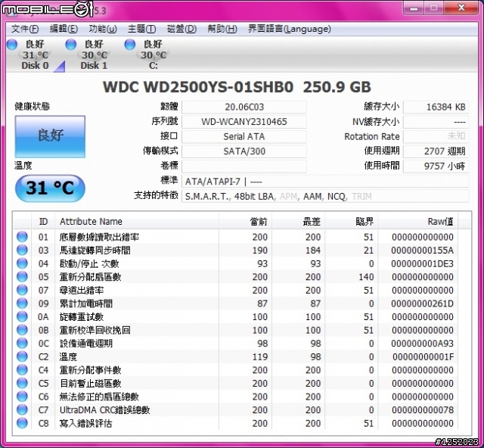Viewport: 484px width, 448px height.
Task: Click the serial number field WD-WCANY2310465
Action: [244, 122]
